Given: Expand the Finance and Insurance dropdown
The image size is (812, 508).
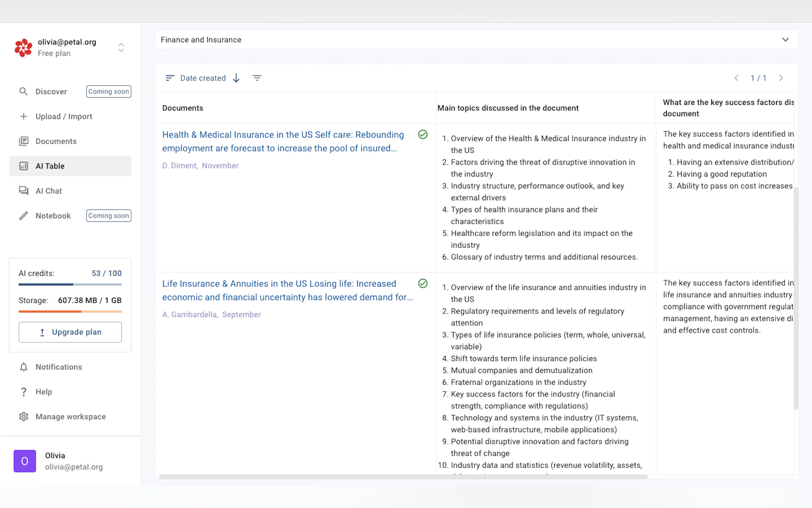Looking at the screenshot, I should tap(785, 40).
